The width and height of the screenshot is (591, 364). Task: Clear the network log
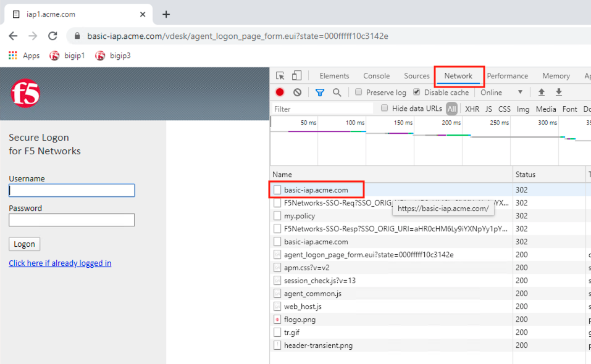click(298, 92)
